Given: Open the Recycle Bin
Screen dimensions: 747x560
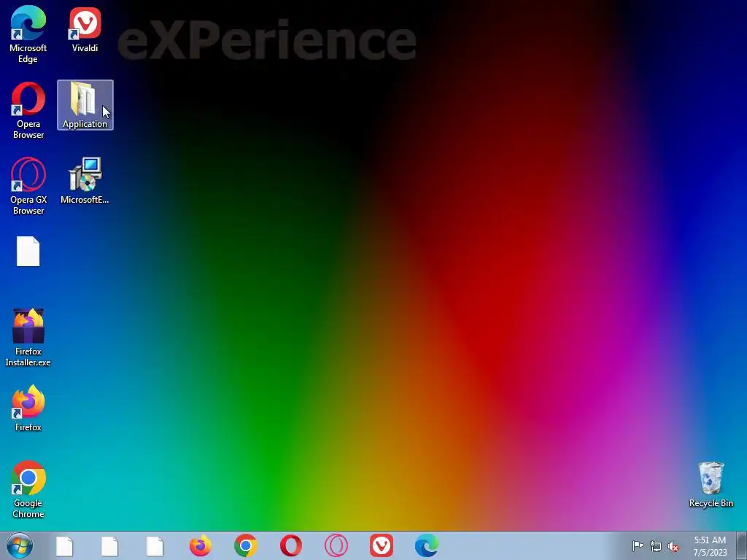Looking at the screenshot, I should (x=711, y=484).
